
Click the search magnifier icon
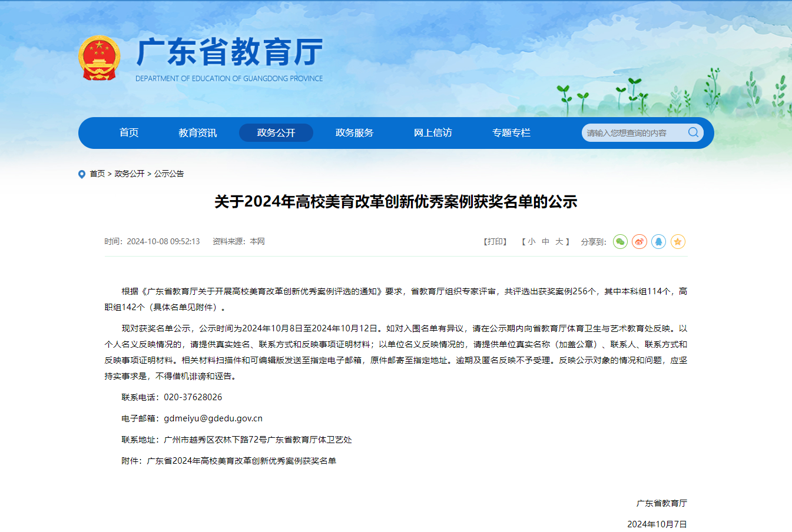(x=693, y=132)
